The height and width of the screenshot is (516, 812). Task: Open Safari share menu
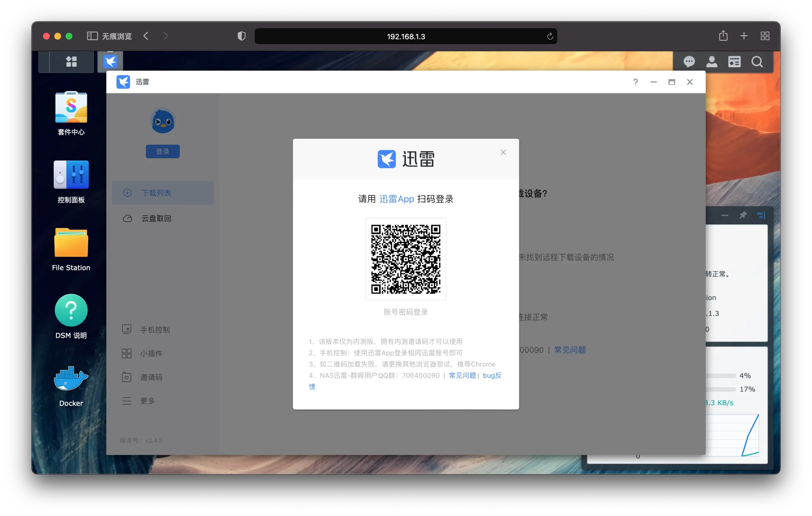click(x=723, y=35)
